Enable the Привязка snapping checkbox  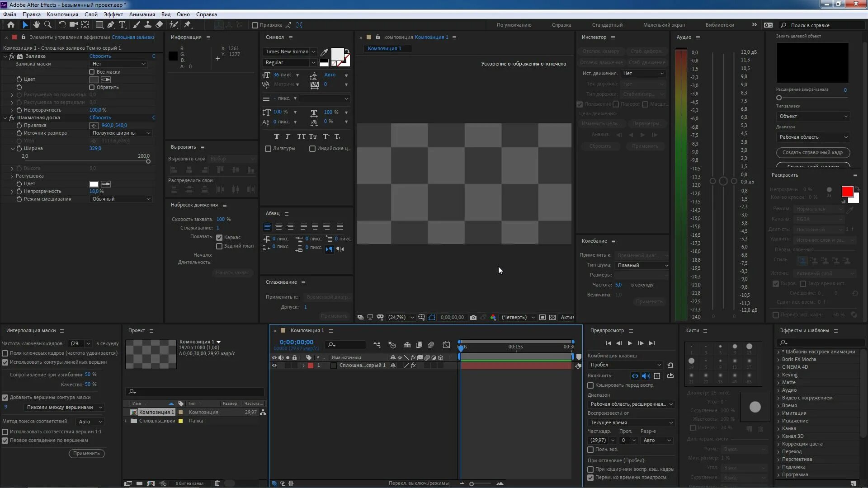pyautogui.click(x=255, y=25)
